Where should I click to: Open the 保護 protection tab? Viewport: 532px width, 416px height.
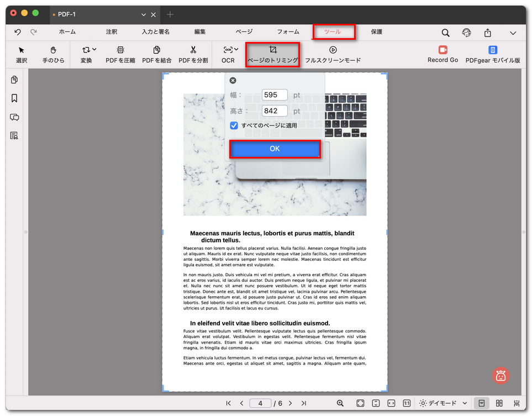[x=376, y=32]
